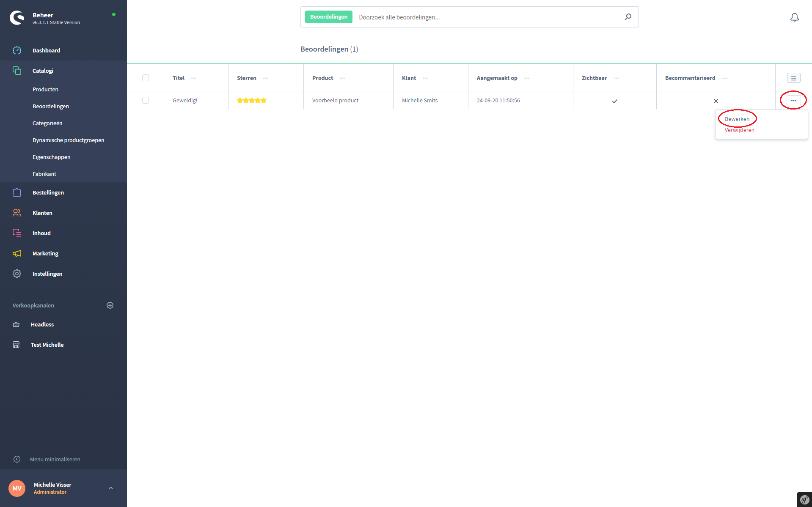The width and height of the screenshot is (812, 507).
Task: Check the checkbox next to the Geweldig review
Action: point(146,100)
